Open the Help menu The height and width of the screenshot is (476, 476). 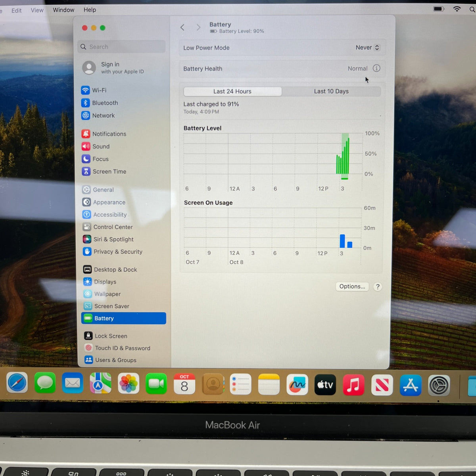(x=90, y=10)
